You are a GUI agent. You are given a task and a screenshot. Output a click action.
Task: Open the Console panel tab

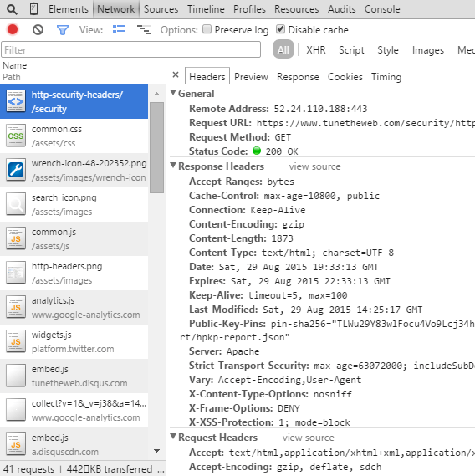(x=382, y=9)
